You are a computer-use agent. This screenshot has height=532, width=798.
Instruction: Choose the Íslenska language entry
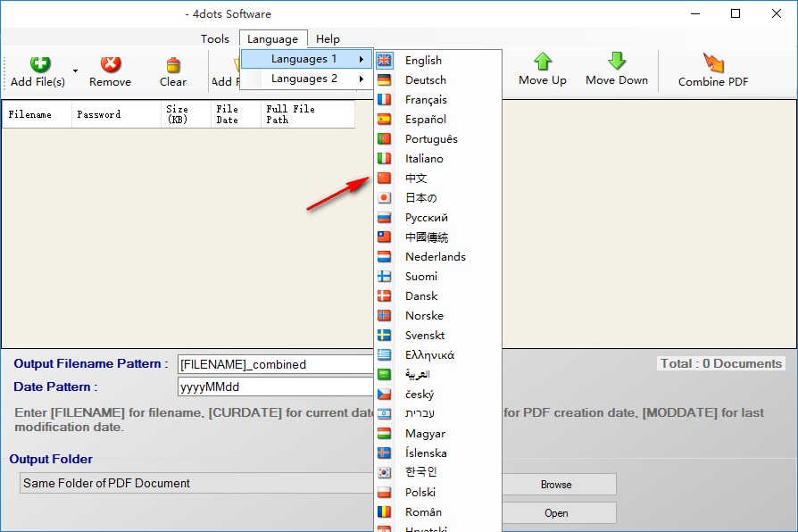(438, 453)
